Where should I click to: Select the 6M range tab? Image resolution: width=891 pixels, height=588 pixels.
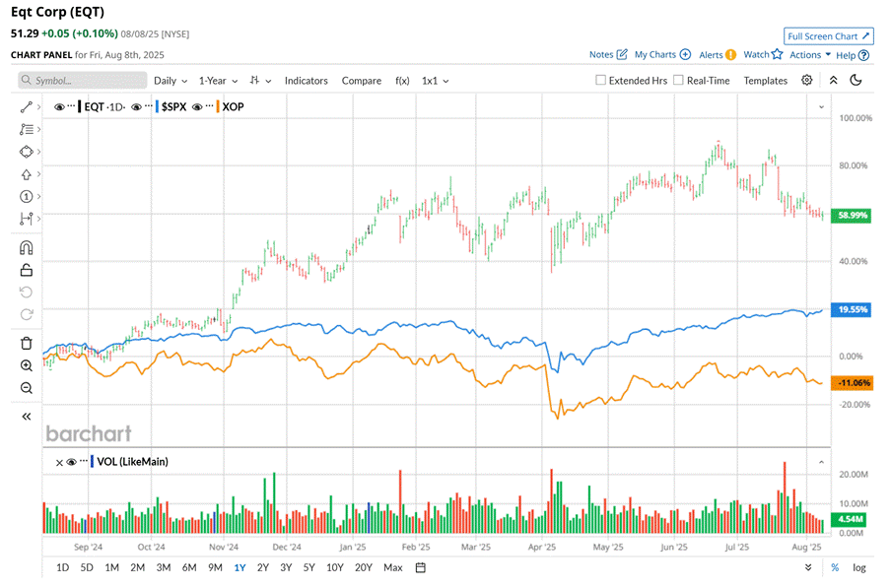[189, 567]
